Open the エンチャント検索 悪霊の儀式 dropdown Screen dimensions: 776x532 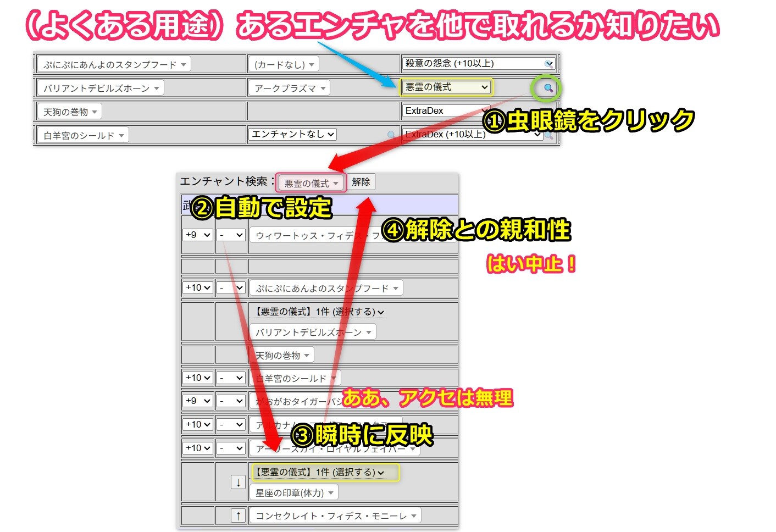[311, 183]
